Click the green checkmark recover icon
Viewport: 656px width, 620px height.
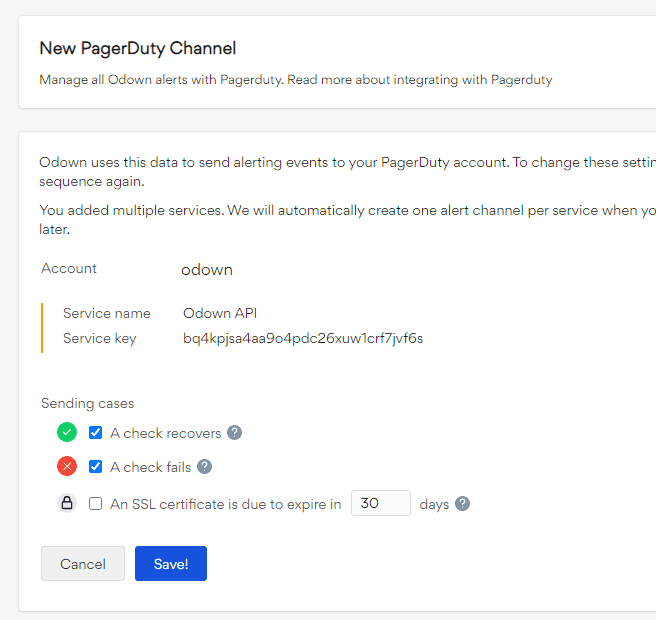click(x=67, y=433)
